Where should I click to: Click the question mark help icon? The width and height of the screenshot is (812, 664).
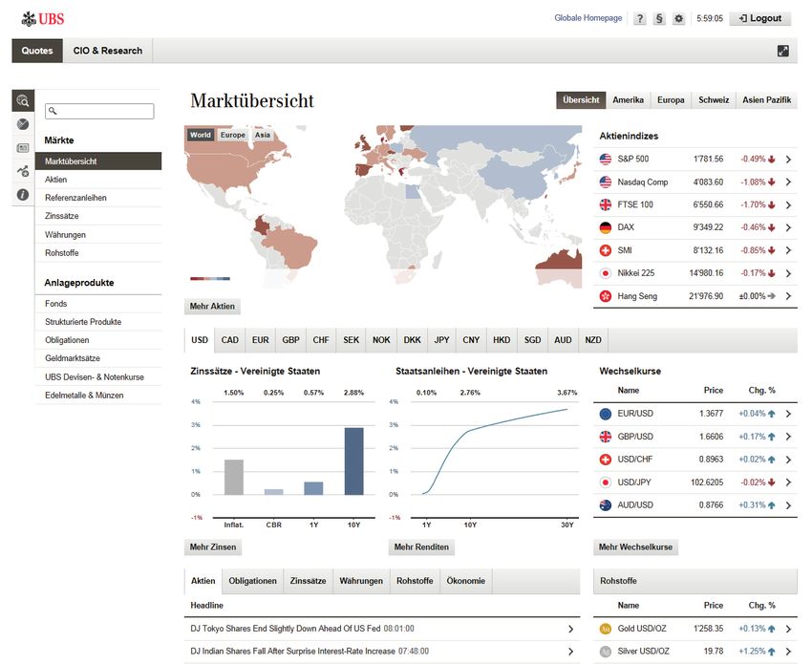click(639, 18)
